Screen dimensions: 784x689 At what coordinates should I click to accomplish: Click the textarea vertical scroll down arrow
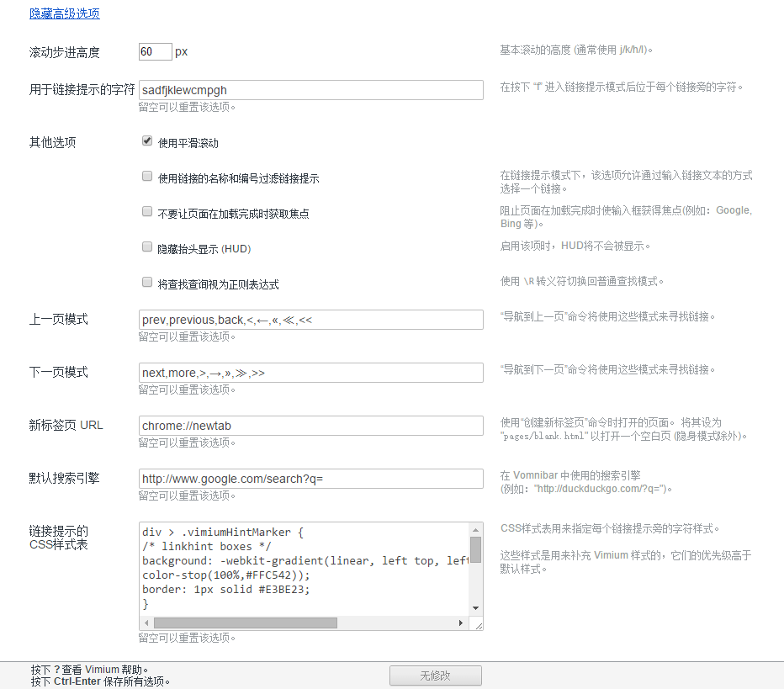tap(476, 608)
